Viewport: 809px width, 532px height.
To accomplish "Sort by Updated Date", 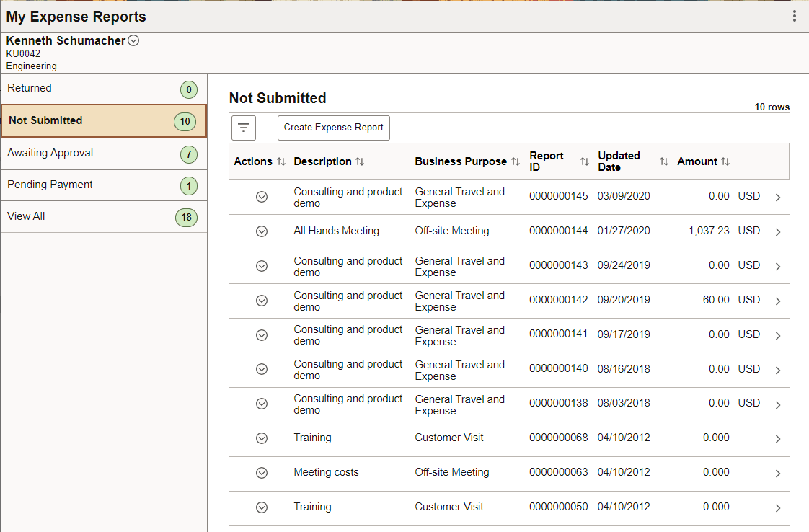I will point(663,161).
